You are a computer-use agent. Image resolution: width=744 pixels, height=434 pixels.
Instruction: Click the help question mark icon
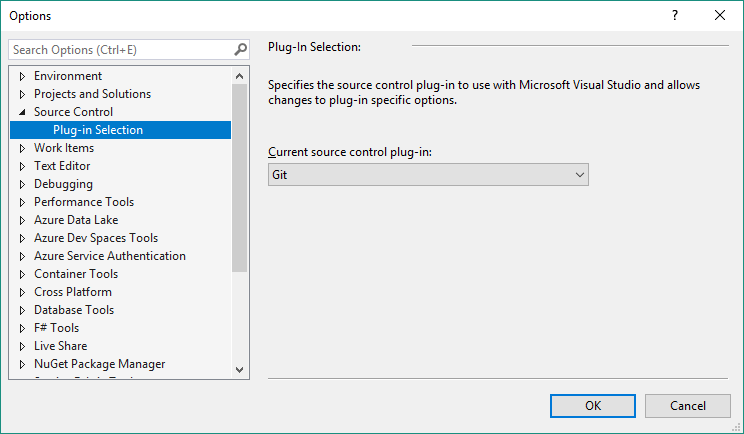pyautogui.click(x=675, y=15)
